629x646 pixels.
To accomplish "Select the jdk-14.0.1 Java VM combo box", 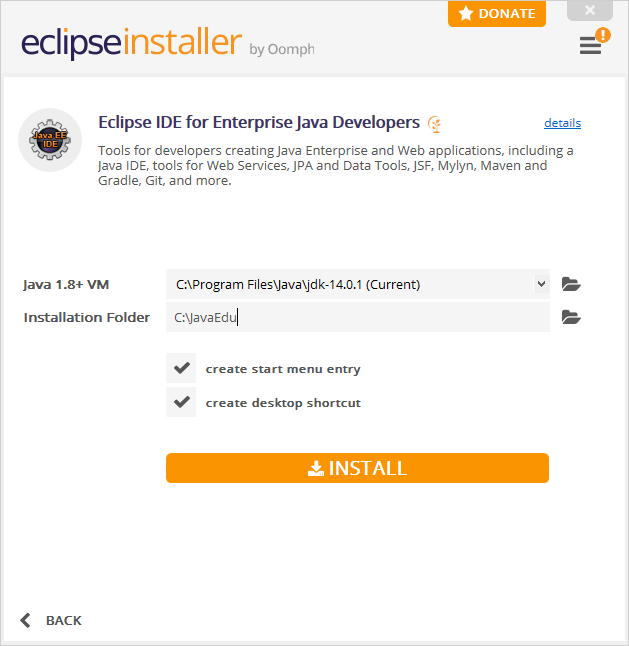I will tap(358, 284).
